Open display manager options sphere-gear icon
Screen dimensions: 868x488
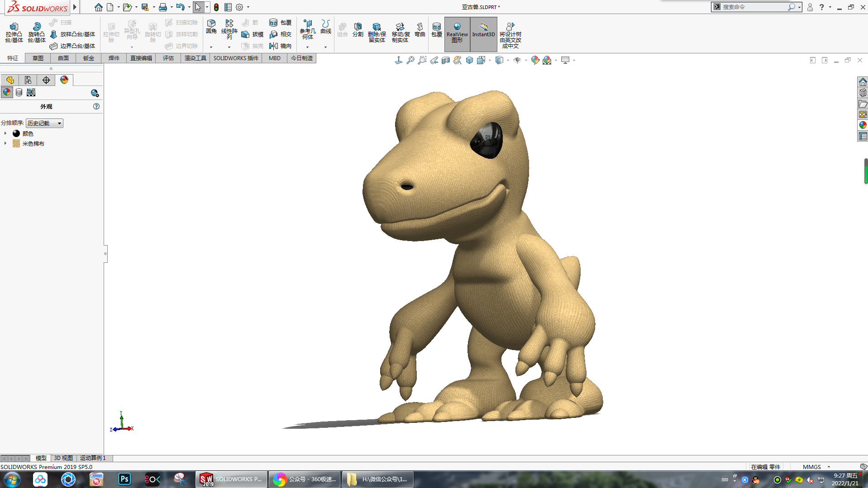tap(95, 93)
